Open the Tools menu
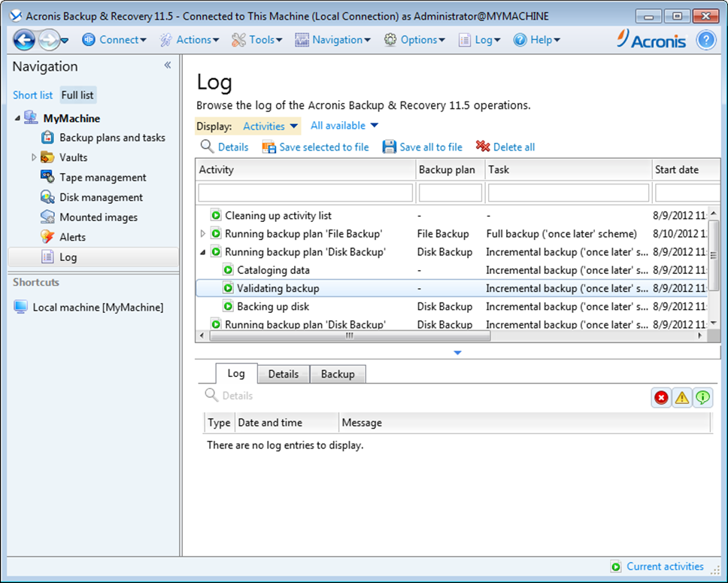Image resolution: width=728 pixels, height=583 pixels. (256, 40)
